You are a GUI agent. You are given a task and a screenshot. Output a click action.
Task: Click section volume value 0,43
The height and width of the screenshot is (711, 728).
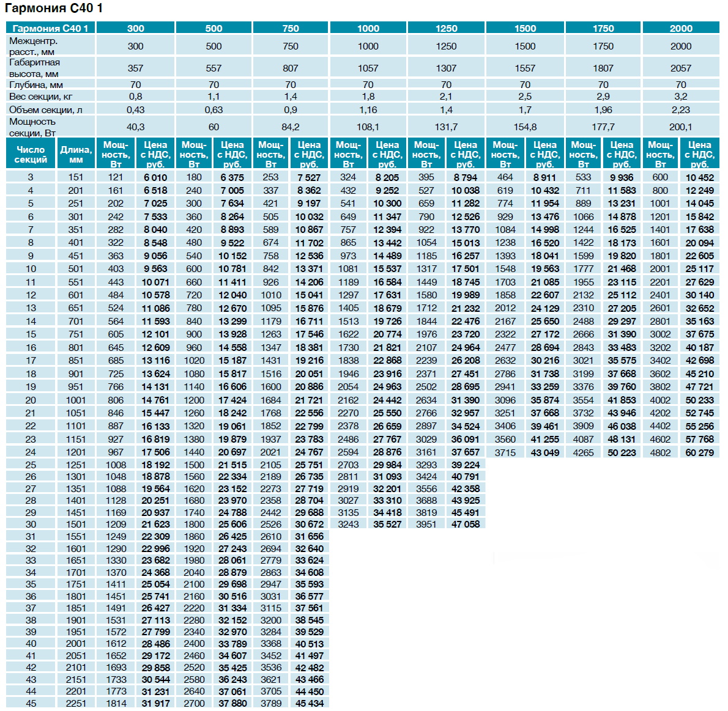pyautogui.click(x=135, y=110)
